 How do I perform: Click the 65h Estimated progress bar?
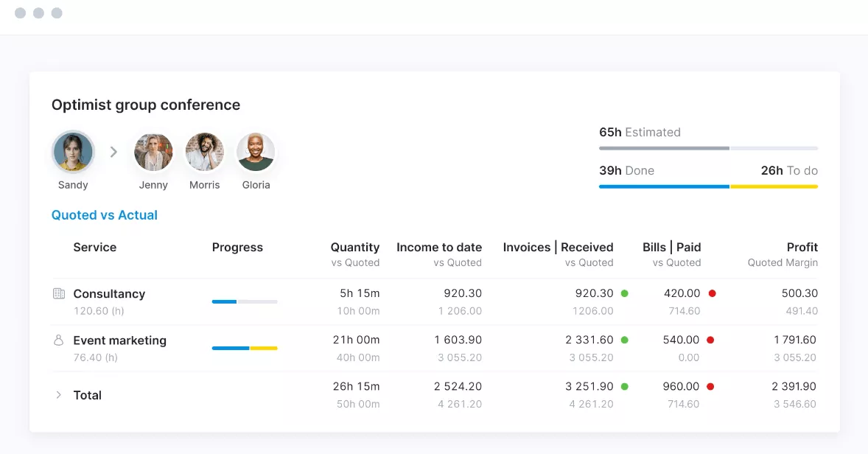[x=708, y=148]
